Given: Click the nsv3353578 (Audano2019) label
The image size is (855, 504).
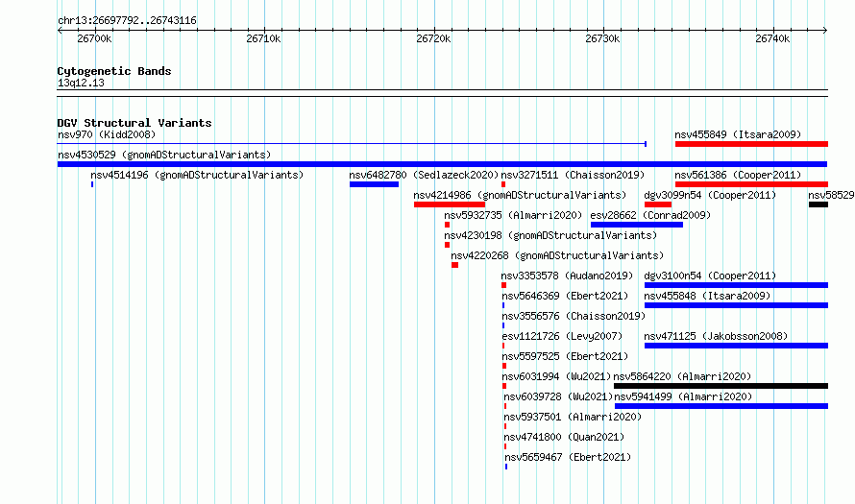Looking at the screenshot, I should pos(567,276).
